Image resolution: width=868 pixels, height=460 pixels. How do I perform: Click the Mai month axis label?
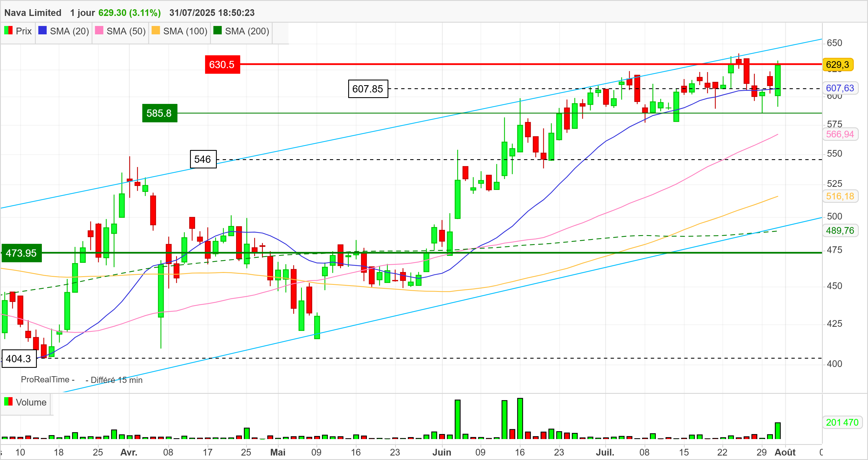(278, 452)
